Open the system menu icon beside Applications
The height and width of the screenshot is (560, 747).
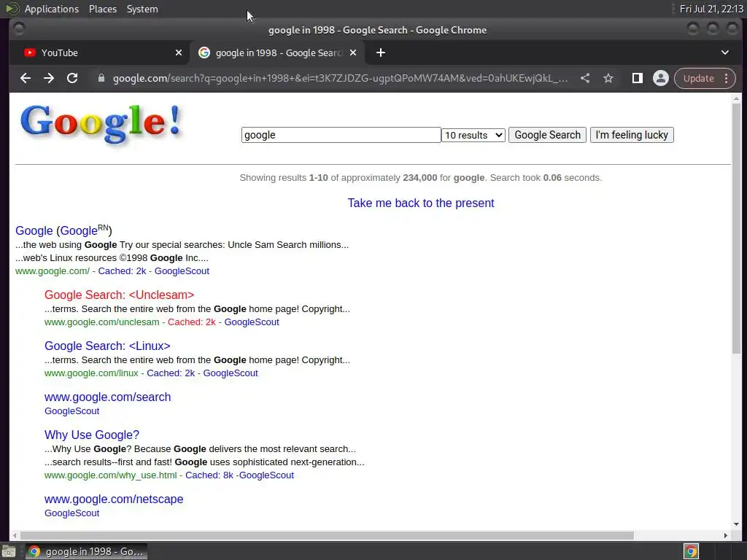coord(12,9)
